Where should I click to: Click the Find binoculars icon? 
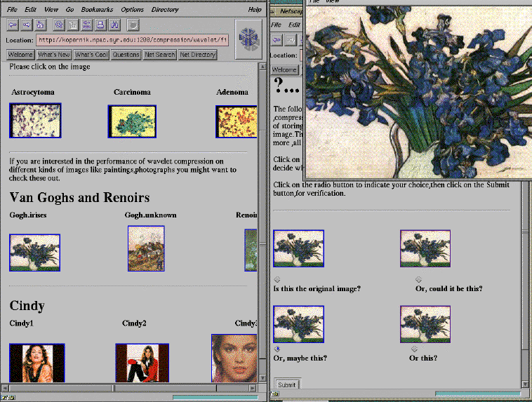pyautogui.click(x=114, y=25)
